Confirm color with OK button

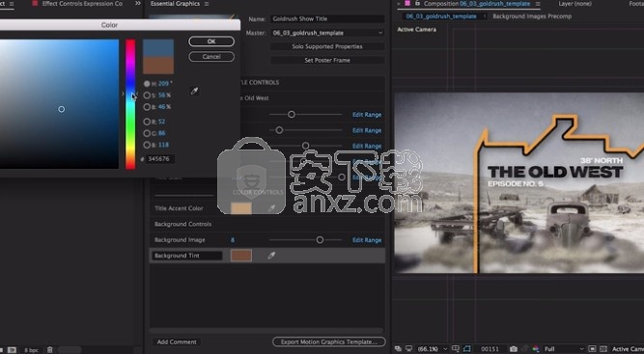pos(211,41)
